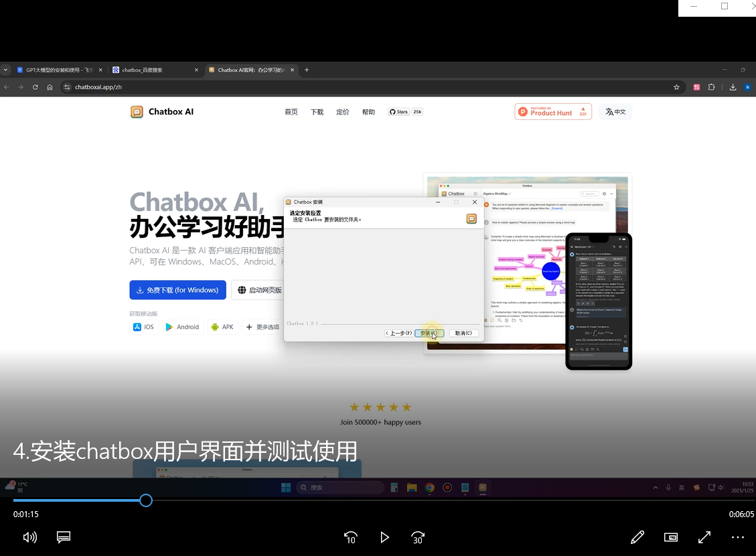Skip back 10 seconds in the video

tap(350, 537)
